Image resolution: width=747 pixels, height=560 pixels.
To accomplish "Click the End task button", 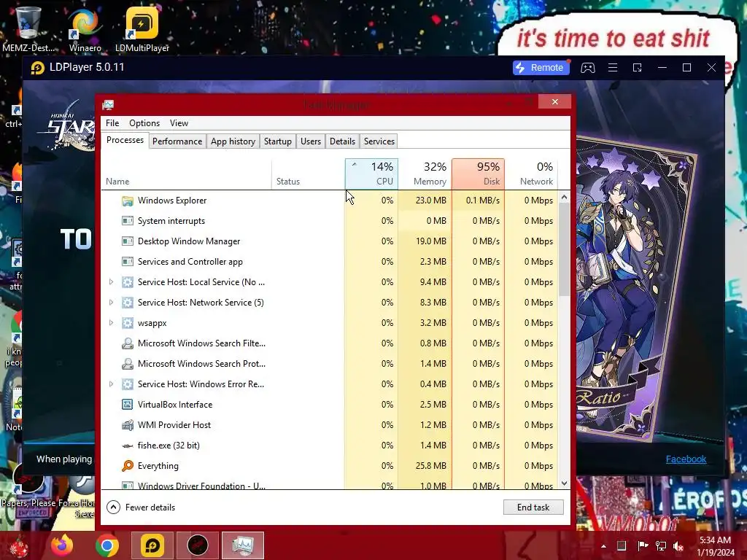I will (x=533, y=507).
